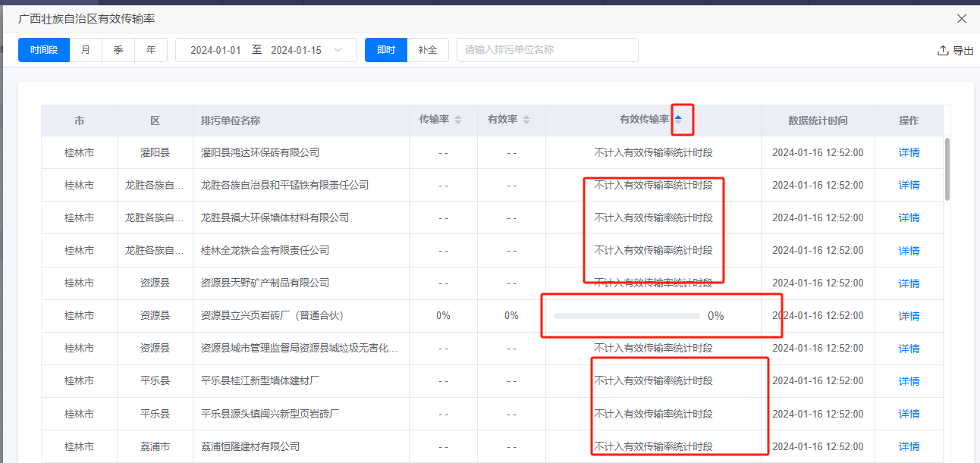
Task: Open 详情 for 龙胜县福大环保墙体材料有限公司
Action: 909,217
